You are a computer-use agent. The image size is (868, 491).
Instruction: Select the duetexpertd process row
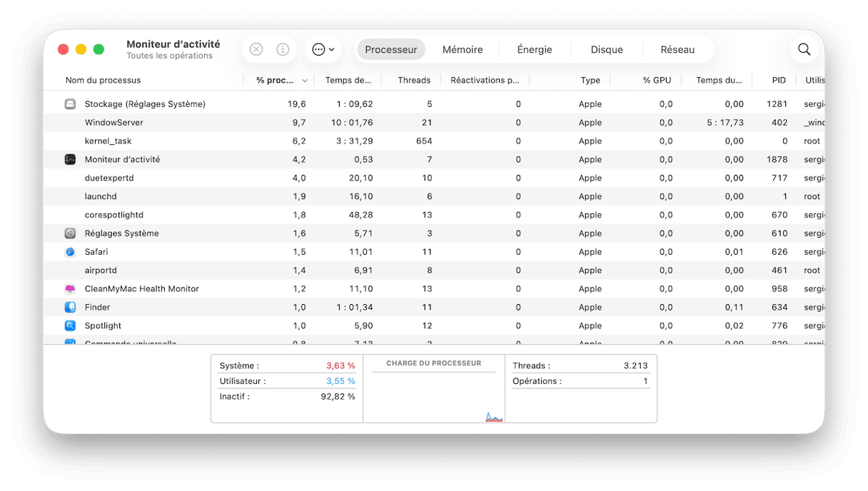coord(434,178)
